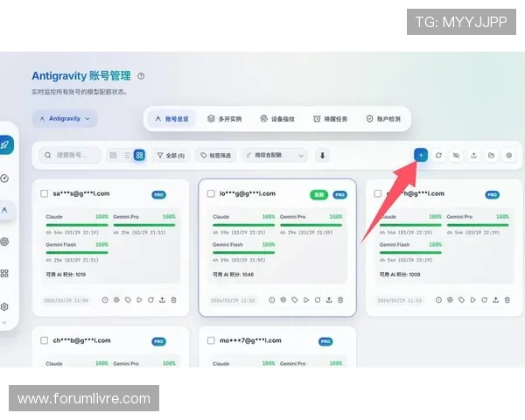Refresh quota for lo***g@g***l.com
Viewport: 525px width, 420px height.
318,300
